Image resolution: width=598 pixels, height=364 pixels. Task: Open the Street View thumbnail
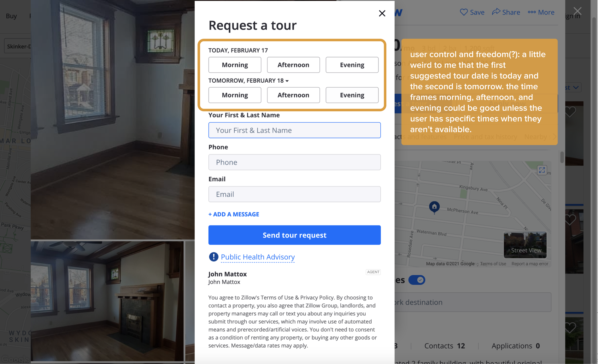point(525,245)
